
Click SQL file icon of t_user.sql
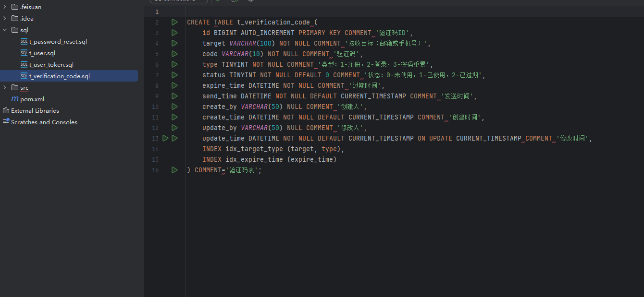(24, 53)
